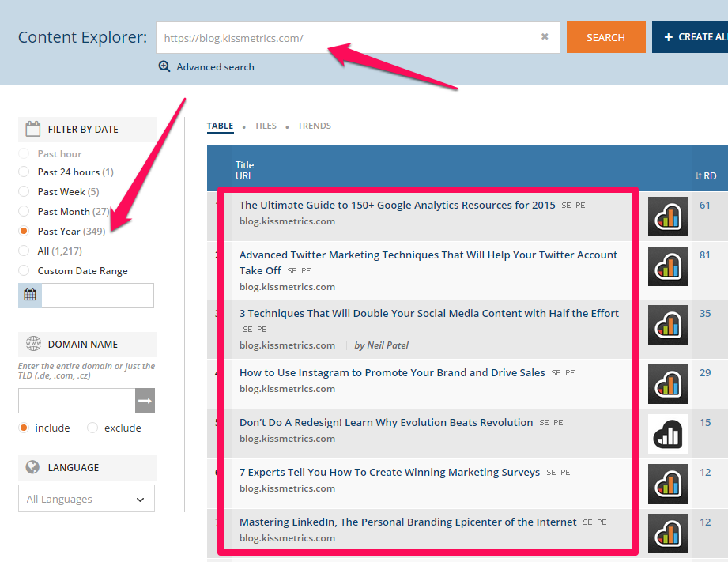Open The Ultimate Guide to 150+ Google Analytics link
Screen dimensions: 728x562
tap(397, 205)
